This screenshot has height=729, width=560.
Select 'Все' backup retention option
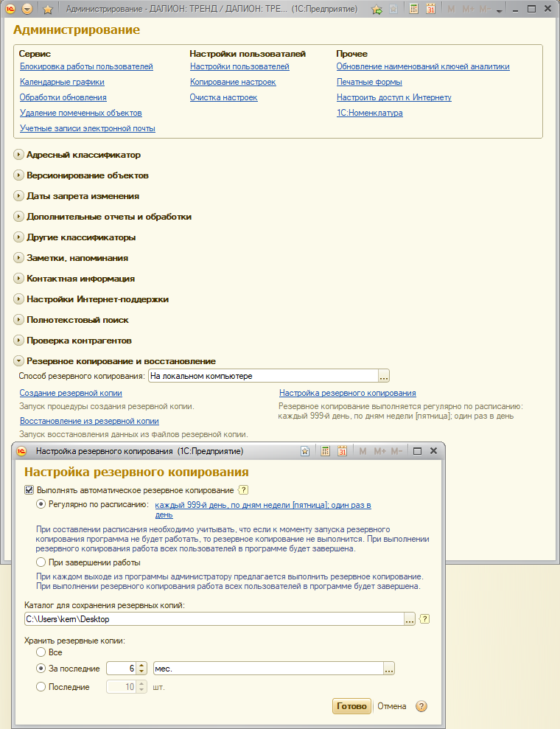[x=41, y=652]
